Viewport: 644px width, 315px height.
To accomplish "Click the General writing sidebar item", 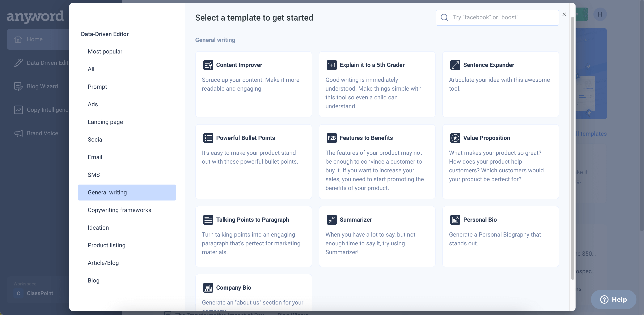I will tap(107, 192).
